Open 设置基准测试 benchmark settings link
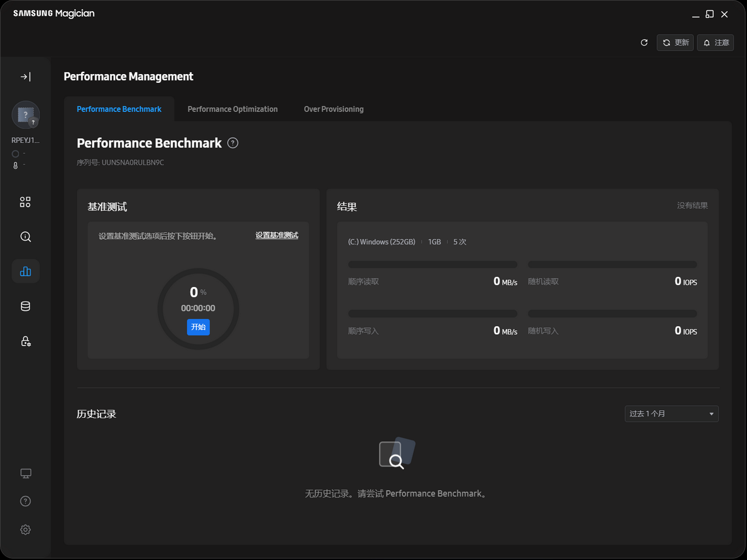Screen dimensions: 747x560 (277, 235)
